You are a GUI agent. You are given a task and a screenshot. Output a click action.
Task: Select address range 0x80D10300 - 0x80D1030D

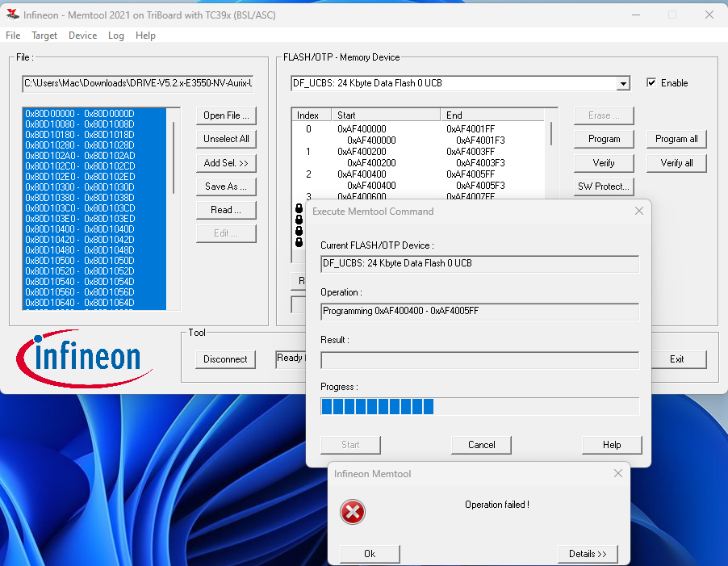click(x=94, y=187)
